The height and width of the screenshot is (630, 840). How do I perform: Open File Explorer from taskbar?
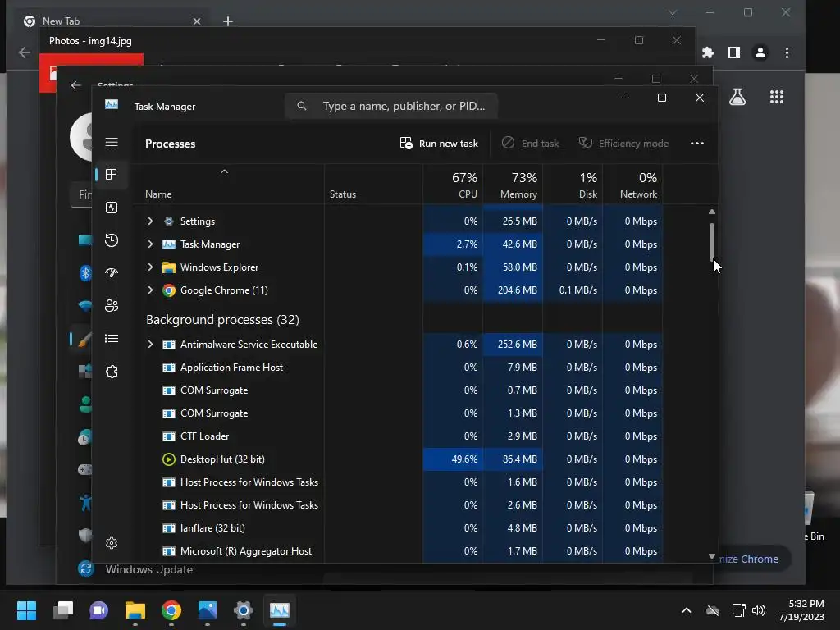pos(135,610)
